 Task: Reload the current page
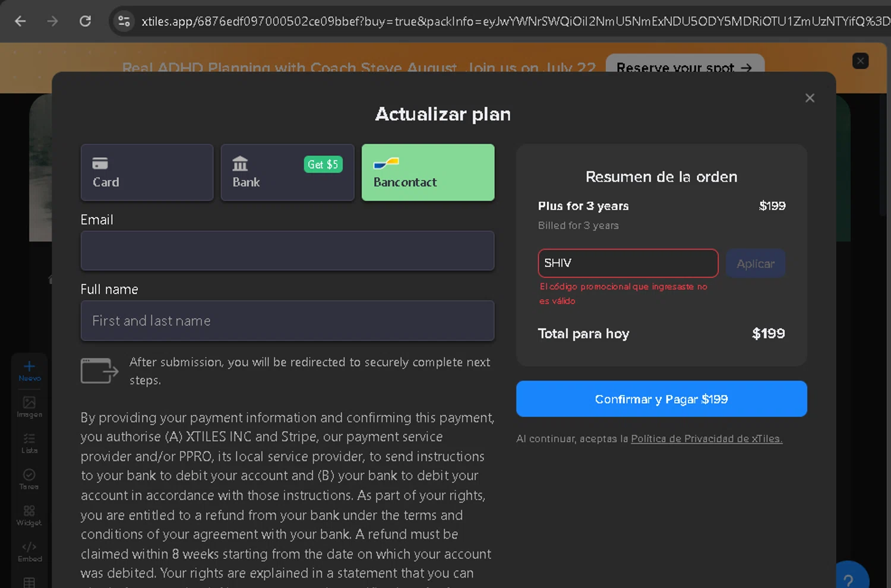click(86, 21)
